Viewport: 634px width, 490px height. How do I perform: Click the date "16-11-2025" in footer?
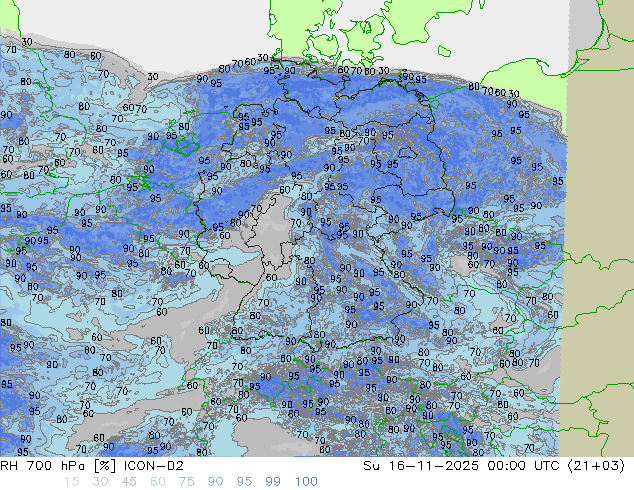[x=433, y=466]
